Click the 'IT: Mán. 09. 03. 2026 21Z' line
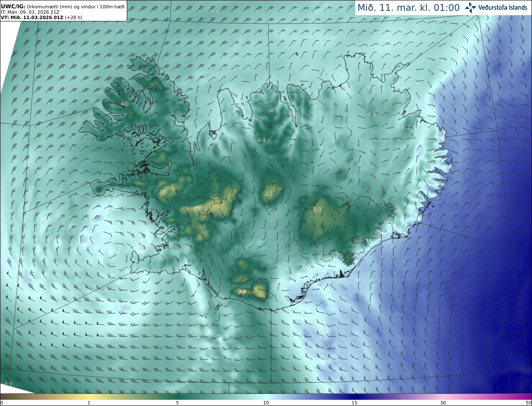Image resolution: width=532 pixels, height=406 pixels. click(30, 12)
